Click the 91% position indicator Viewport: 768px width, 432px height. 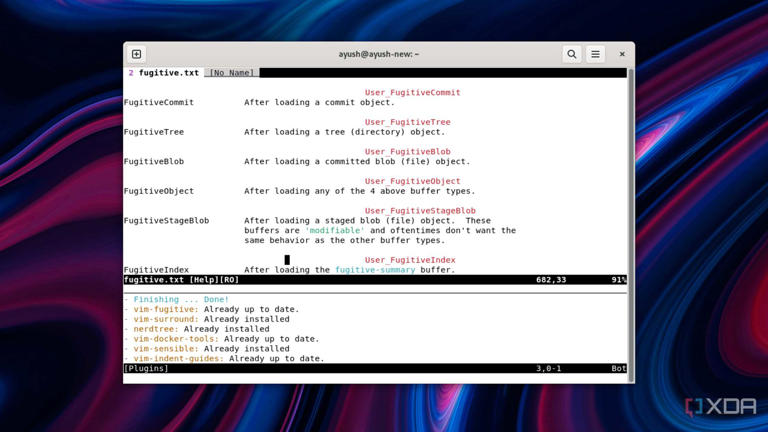point(619,280)
